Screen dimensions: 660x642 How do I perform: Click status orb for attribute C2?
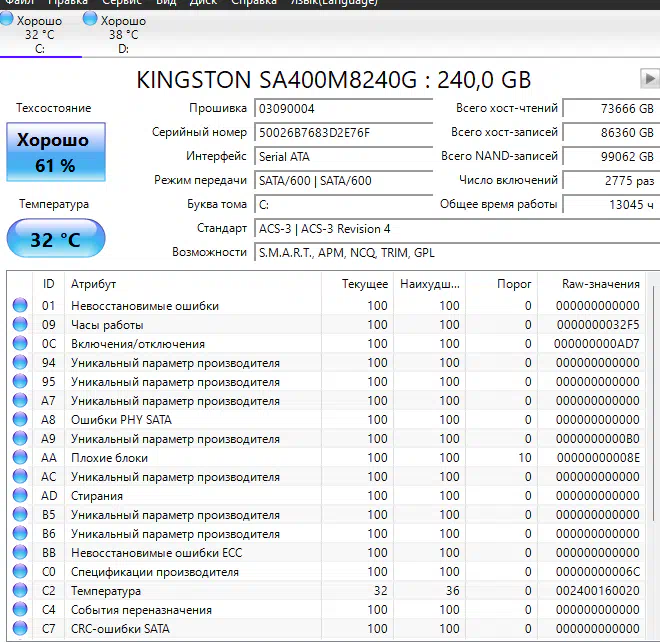coord(20,590)
